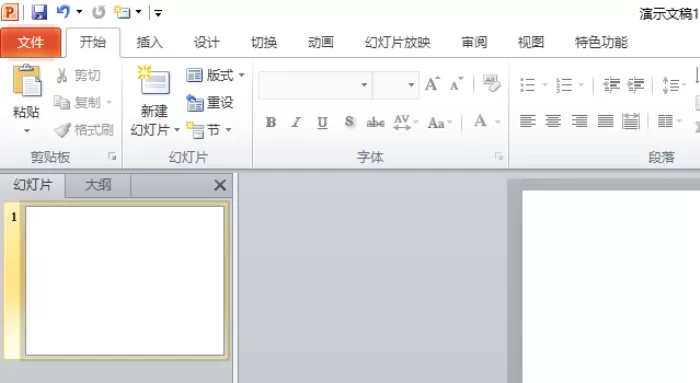Click the 格式刷 format painter button
700x383 pixels.
[x=83, y=130]
